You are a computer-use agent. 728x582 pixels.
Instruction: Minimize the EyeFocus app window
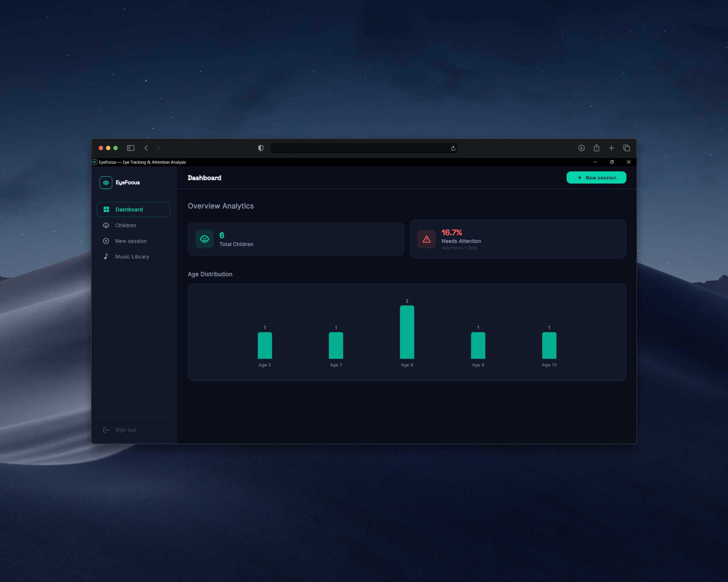(595, 162)
